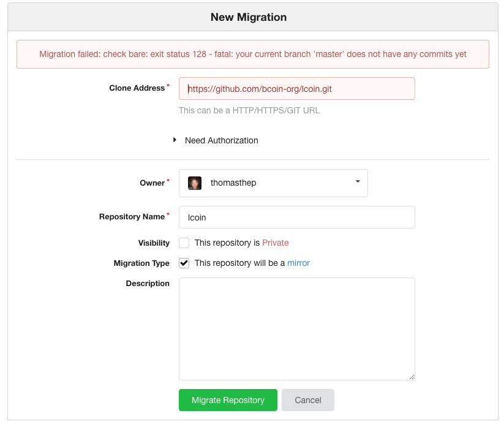Click the thomasthep avatar thumbnail
Image resolution: width=504 pixels, height=427 pixels.
click(195, 183)
